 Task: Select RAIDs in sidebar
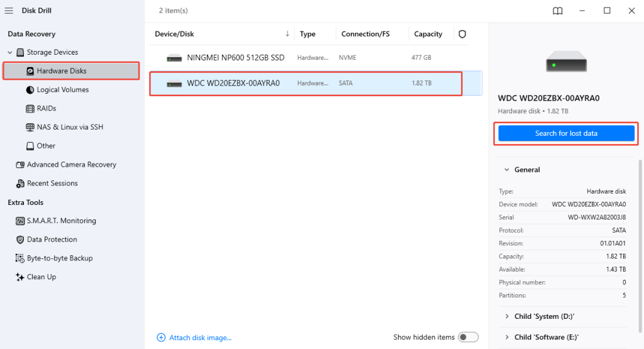pos(47,109)
